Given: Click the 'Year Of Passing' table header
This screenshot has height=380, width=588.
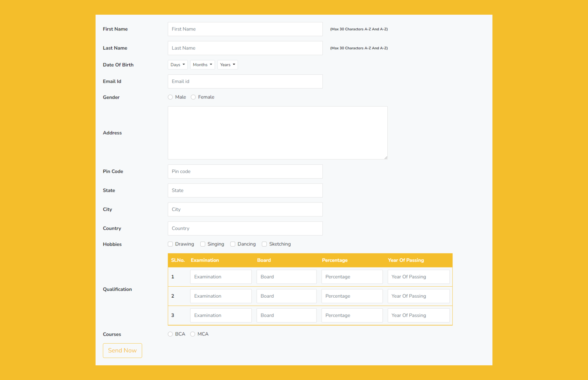Looking at the screenshot, I should tap(406, 260).
